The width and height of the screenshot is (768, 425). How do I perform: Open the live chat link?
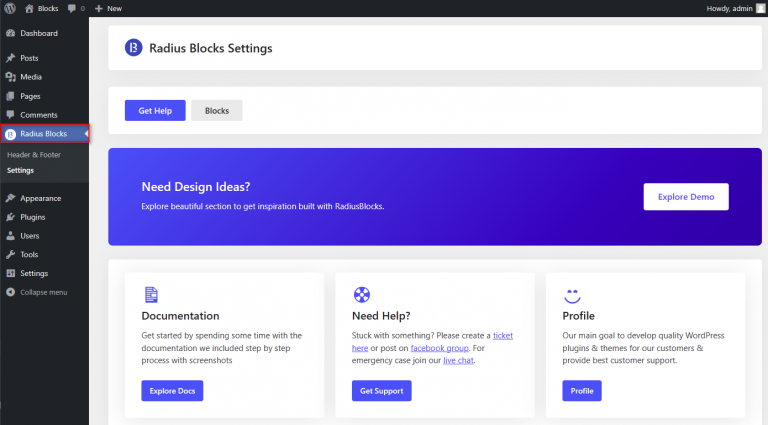[x=458, y=360]
